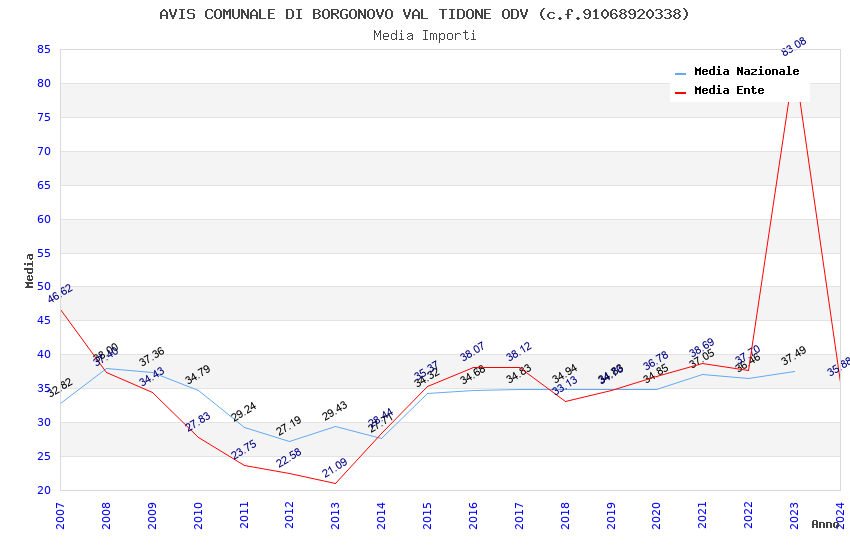Click the red Media Ente legend swatch
The height and width of the screenshot is (550, 850).
[x=680, y=92]
